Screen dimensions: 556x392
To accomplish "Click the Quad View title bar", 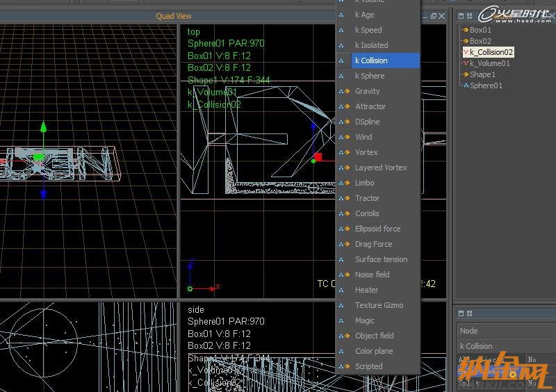I will pos(174,16).
